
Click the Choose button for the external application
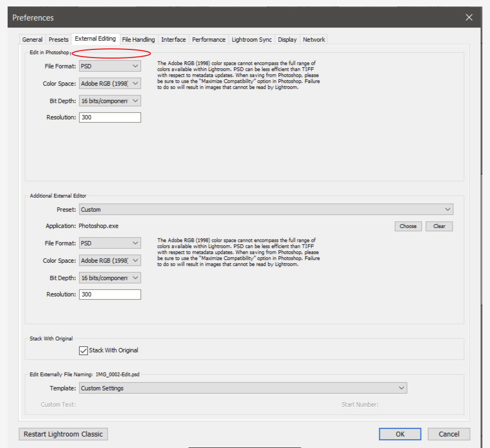(408, 226)
